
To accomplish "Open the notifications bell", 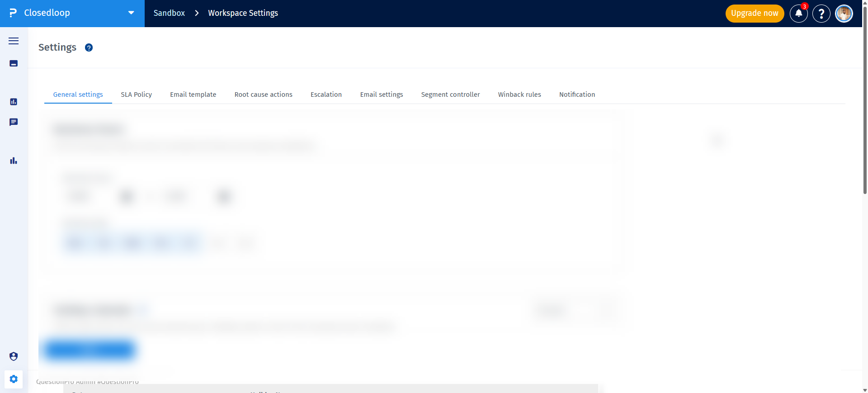I will click(x=799, y=14).
